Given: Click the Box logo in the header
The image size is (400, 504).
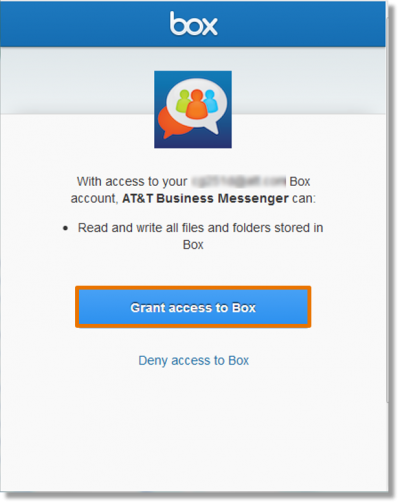Looking at the screenshot, I should tap(194, 24).
